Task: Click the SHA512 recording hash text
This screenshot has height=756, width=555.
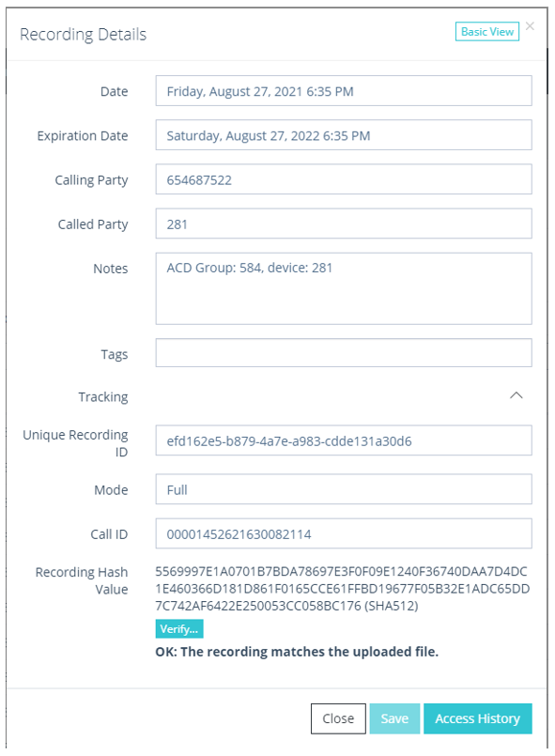Action: [343, 588]
